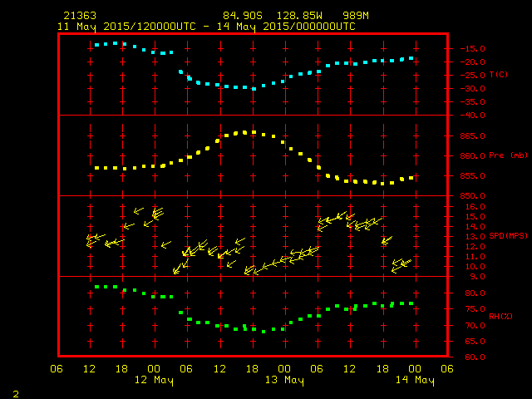Select the 13.0 wind speed tick label

coord(475,237)
